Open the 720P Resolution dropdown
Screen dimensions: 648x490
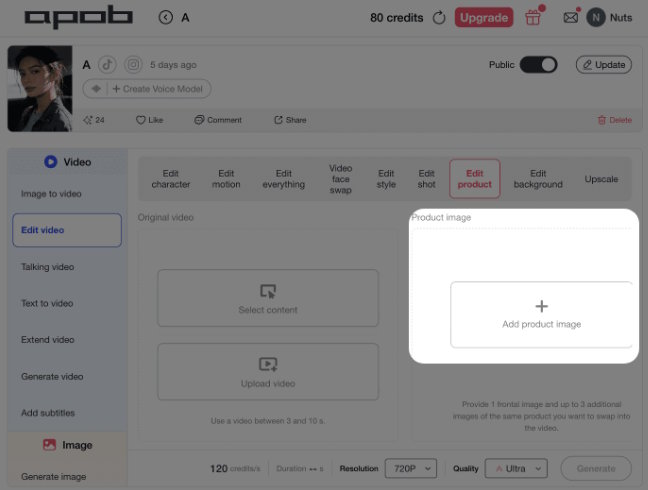(x=411, y=469)
